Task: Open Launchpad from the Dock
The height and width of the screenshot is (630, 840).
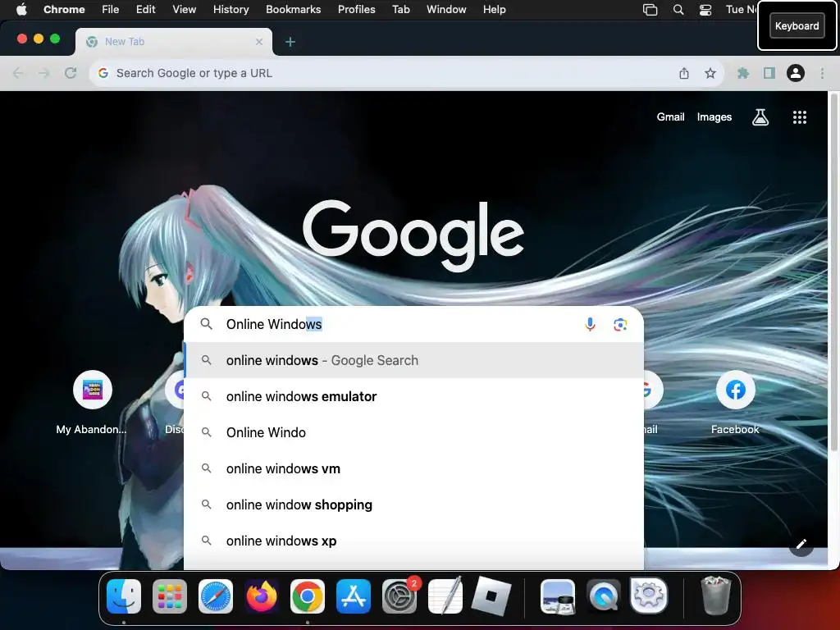Action: point(170,596)
